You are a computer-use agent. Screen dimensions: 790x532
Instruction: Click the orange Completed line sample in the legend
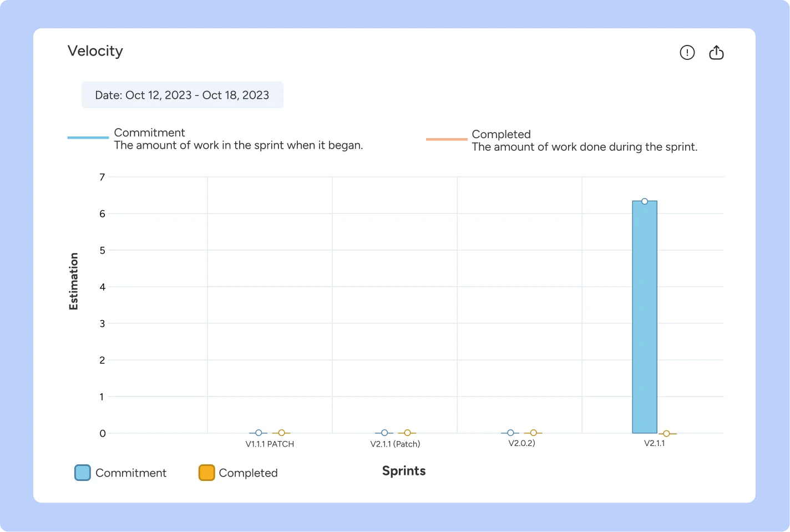pos(447,139)
